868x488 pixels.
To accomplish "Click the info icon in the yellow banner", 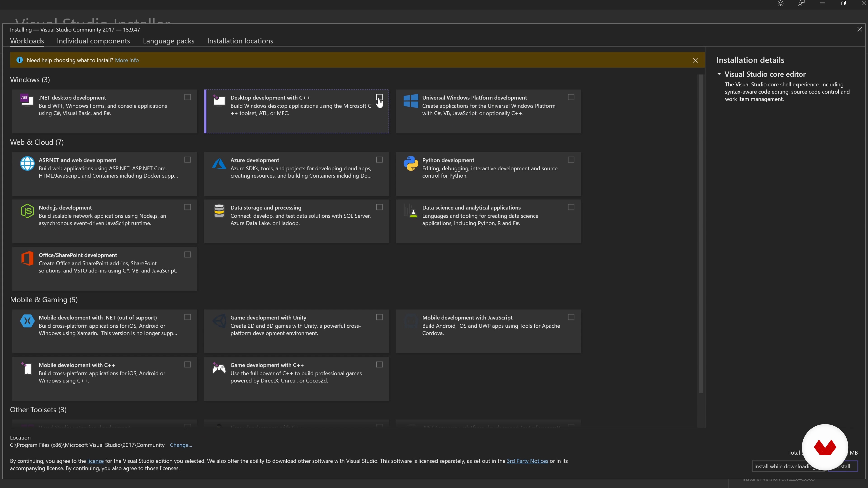I will point(19,60).
